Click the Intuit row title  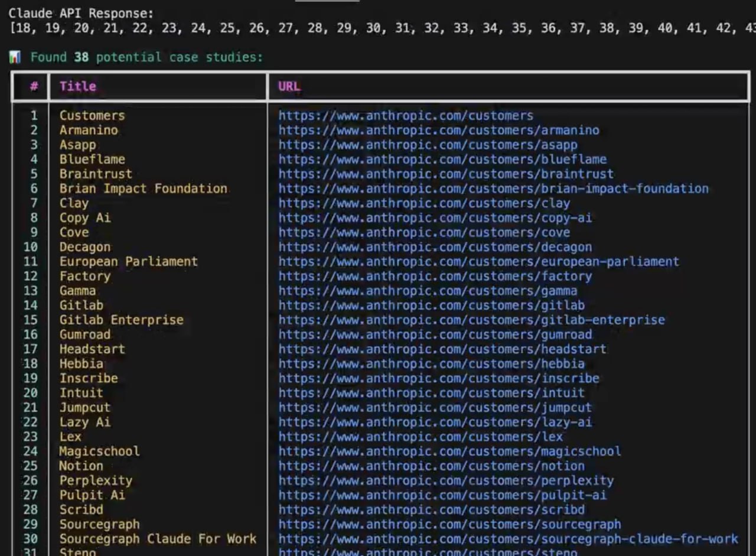point(81,393)
